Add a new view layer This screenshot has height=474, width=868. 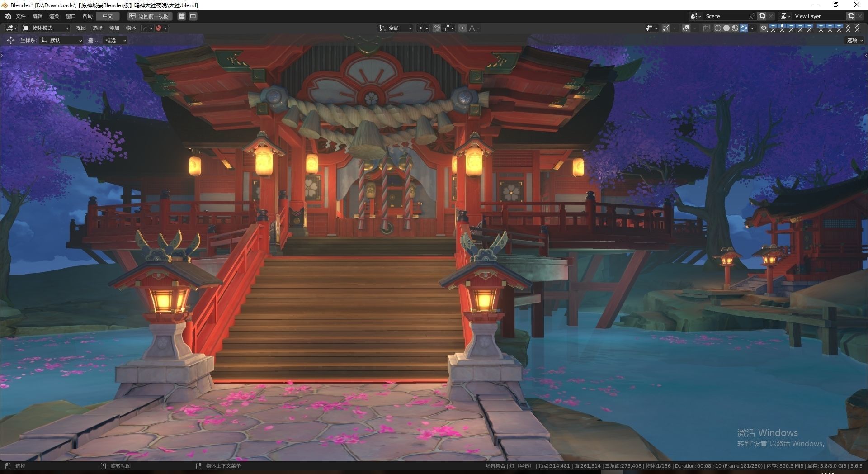[851, 16]
